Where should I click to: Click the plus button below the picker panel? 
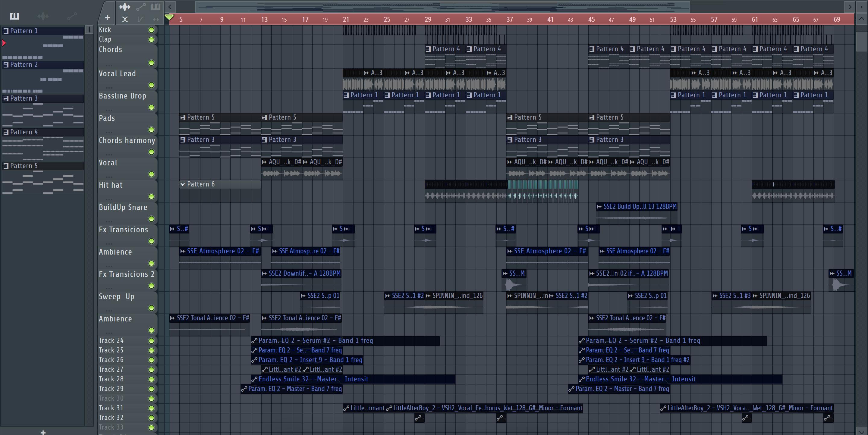[43, 432]
